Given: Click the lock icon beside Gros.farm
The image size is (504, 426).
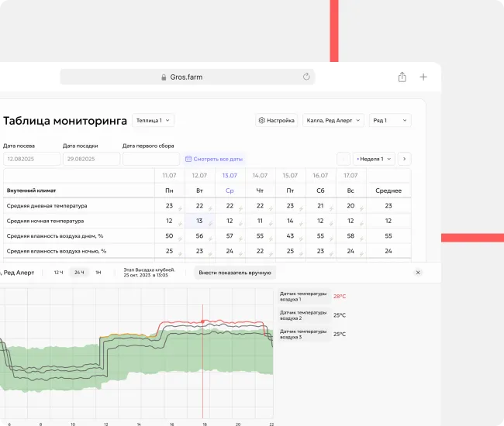Looking at the screenshot, I should coord(164,77).
